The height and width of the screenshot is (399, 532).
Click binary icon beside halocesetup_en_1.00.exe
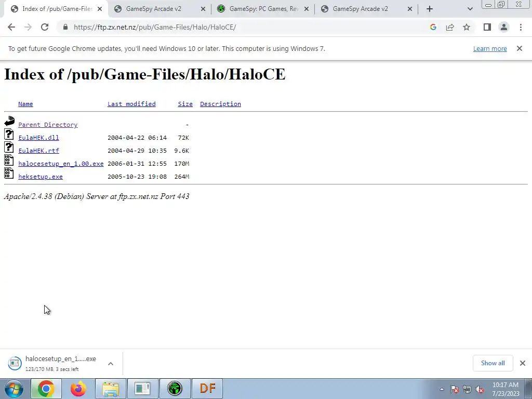9,160
